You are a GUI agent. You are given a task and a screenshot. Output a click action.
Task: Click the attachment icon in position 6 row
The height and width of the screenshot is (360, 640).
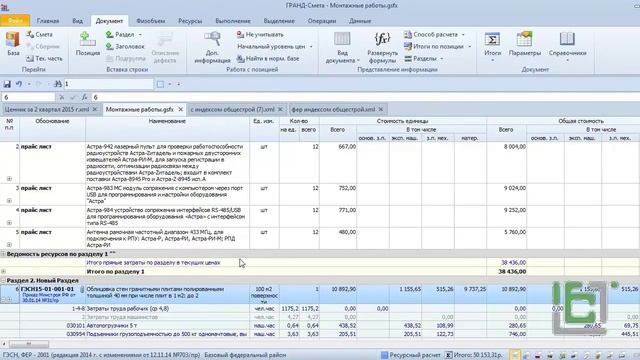pyautogui.click(x=82, y=290)
